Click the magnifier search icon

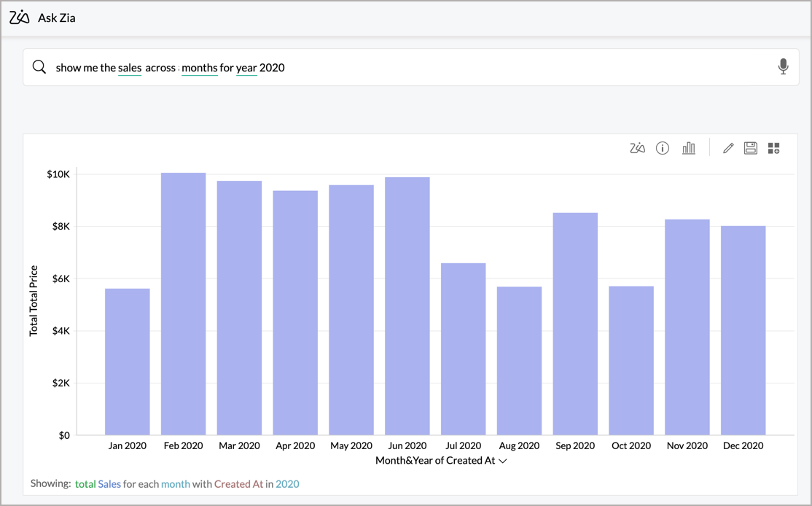point(39,67)
